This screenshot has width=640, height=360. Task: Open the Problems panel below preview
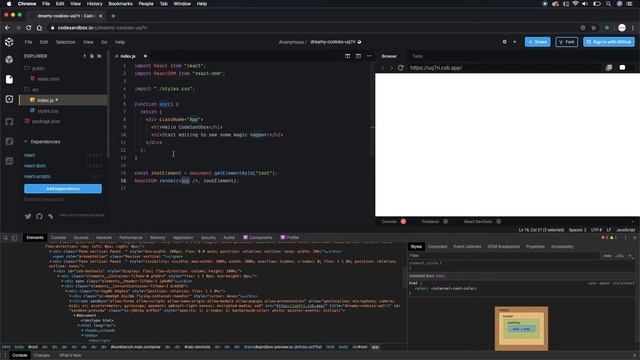(434, 222)
